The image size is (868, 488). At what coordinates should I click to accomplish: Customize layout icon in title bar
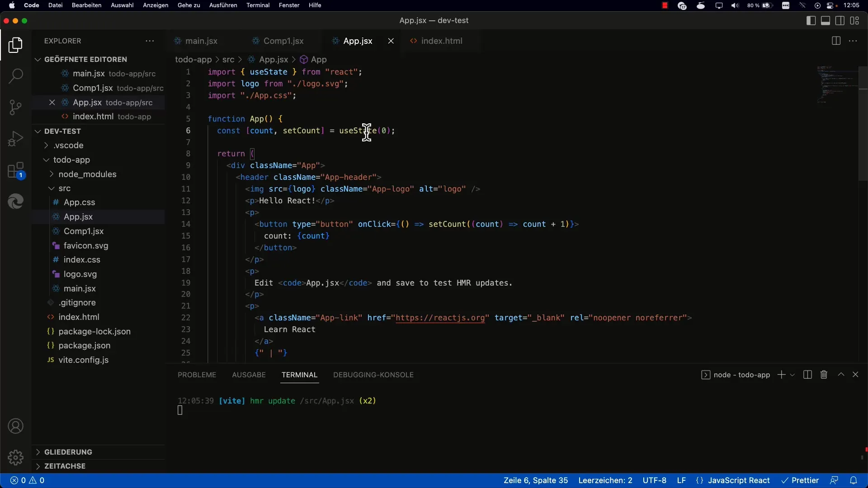click(x=854, y=21)
